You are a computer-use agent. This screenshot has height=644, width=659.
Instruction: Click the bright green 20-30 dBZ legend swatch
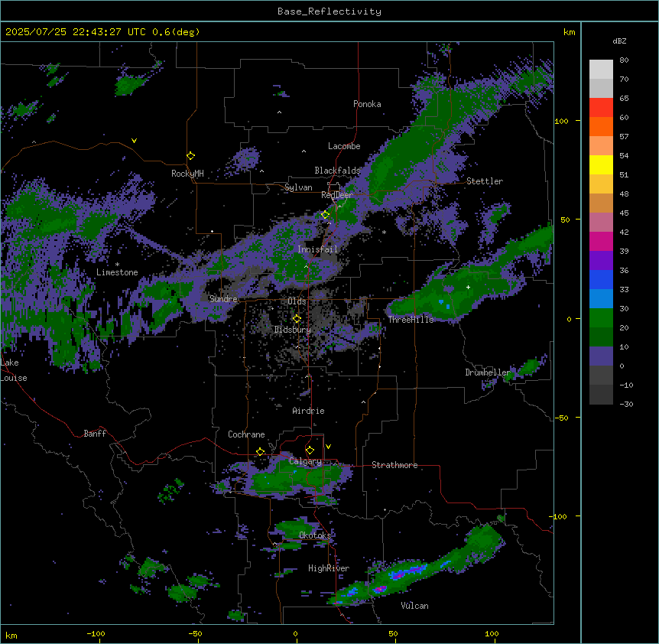(x=601, y=318)
